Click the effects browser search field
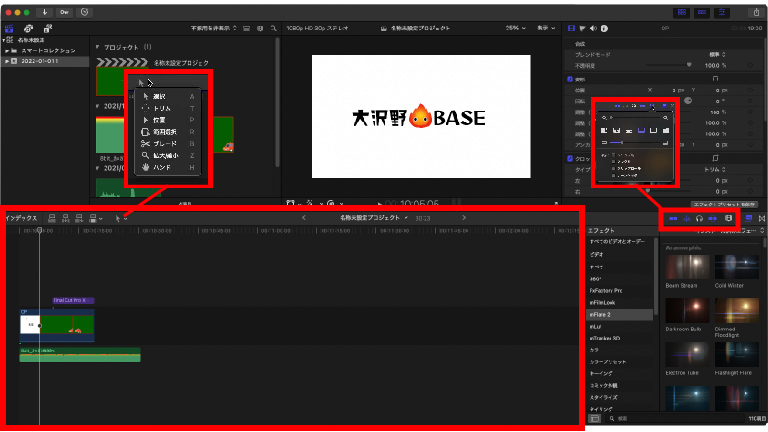768x432 pixels. pyautogui.click(x=675, y=418)
